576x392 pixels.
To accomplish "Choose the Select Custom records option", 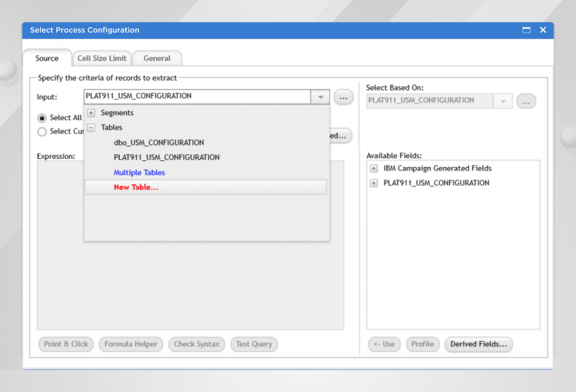I will [42, 131].
